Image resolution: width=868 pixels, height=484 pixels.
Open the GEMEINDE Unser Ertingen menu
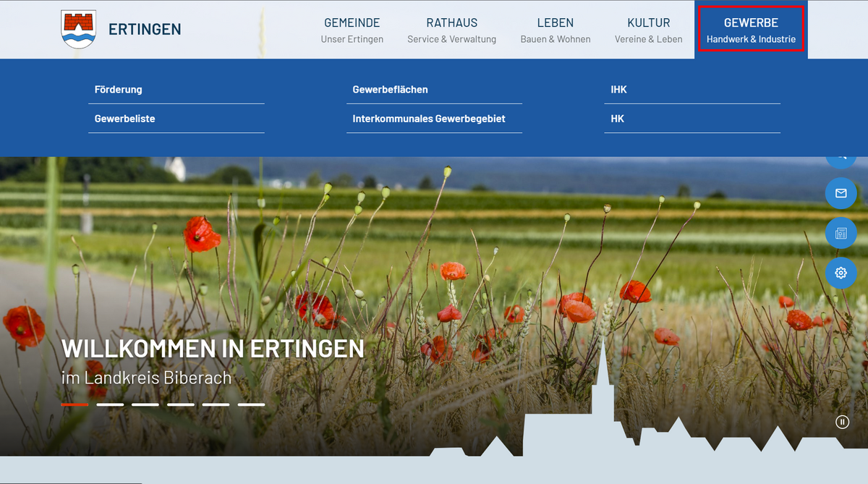(x=352, y=30)
